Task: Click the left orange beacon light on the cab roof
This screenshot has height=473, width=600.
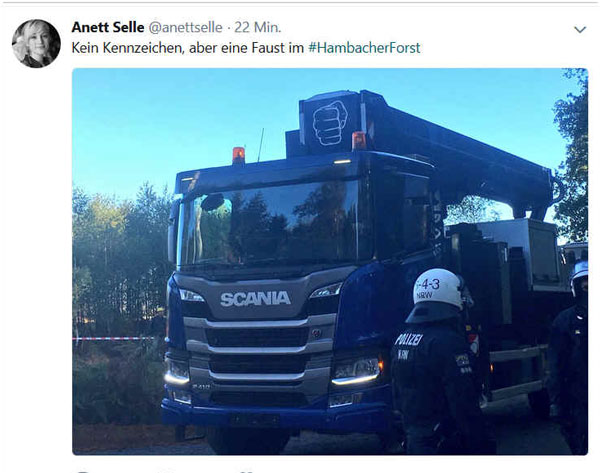Action: click(x=238, y=155)
